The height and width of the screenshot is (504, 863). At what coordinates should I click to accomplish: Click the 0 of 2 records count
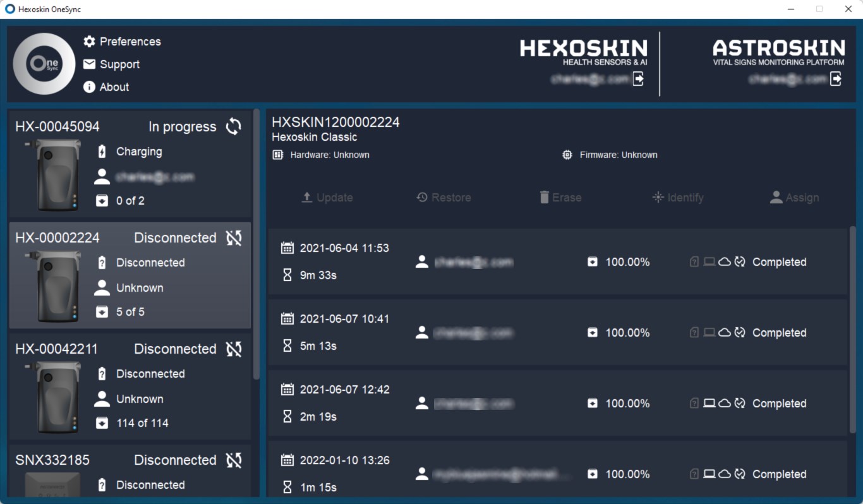(130, 201)
